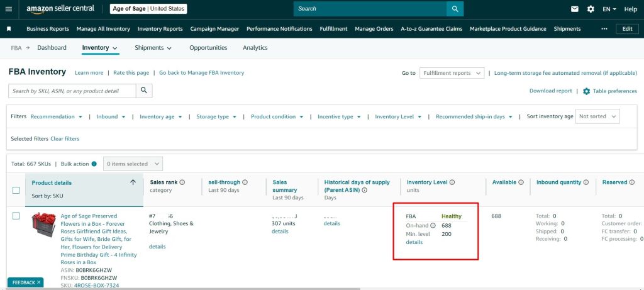
Task: Open the Recommended ship-in days filter dropdown
Action: pyautogui.click(x=474, y=116)
